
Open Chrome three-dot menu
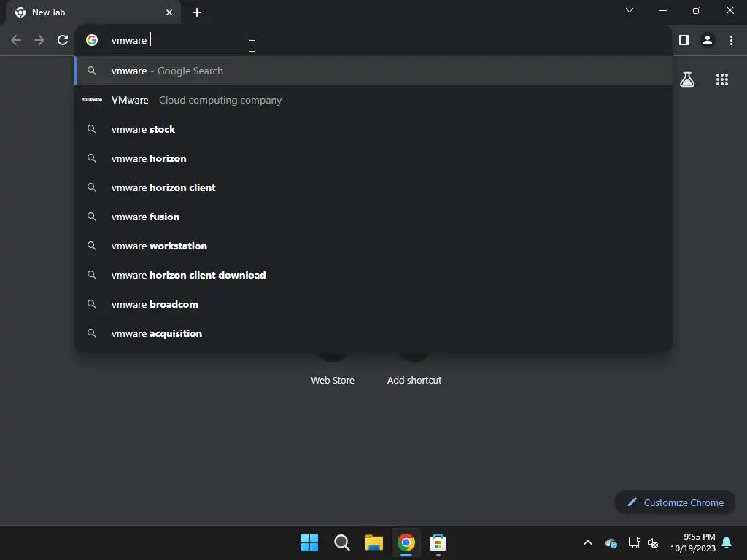[731, 40]
